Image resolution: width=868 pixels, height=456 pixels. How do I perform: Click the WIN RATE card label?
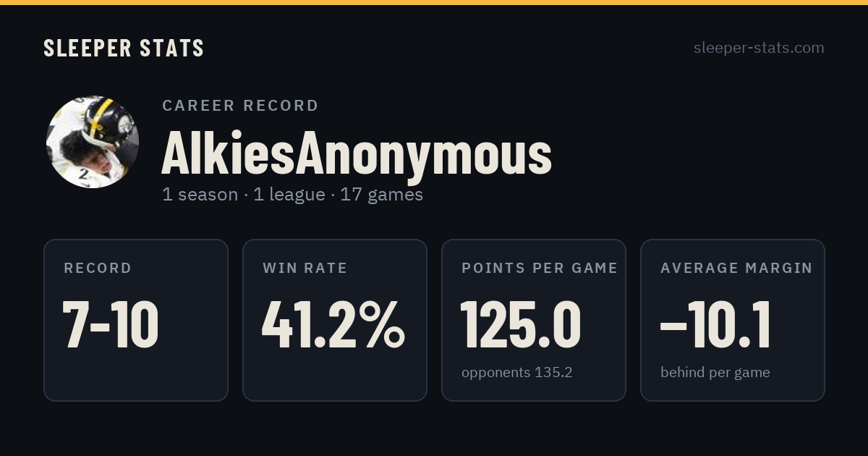point(305,269)
